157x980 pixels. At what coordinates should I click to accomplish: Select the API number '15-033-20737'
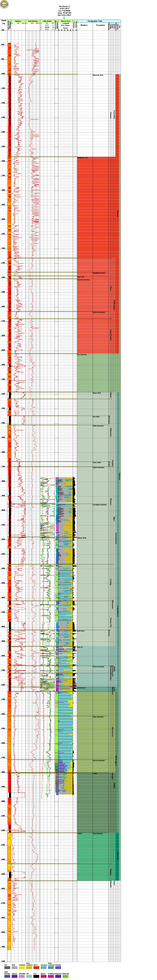click(65, 9)
